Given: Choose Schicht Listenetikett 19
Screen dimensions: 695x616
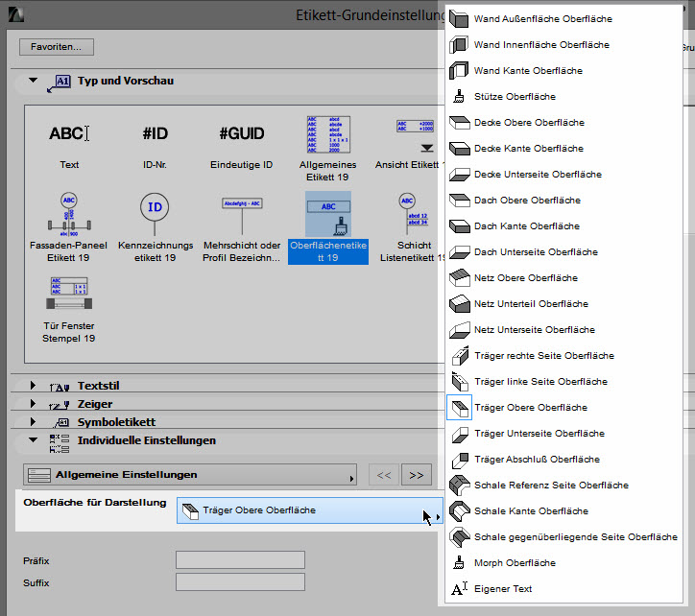Looking at the screenshot, I should coord(414,214).
